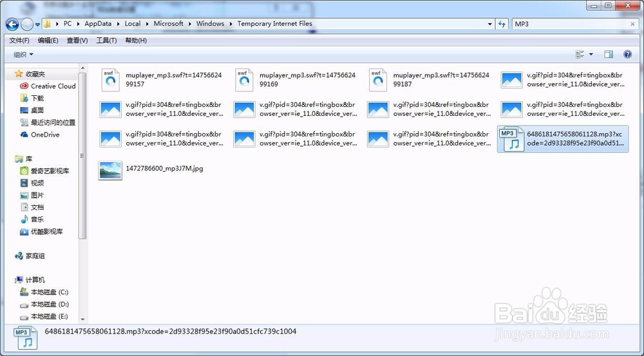Expand the view options dropdown arrow
This screenshot has width=644, height=356.
[x=591, y=54]
